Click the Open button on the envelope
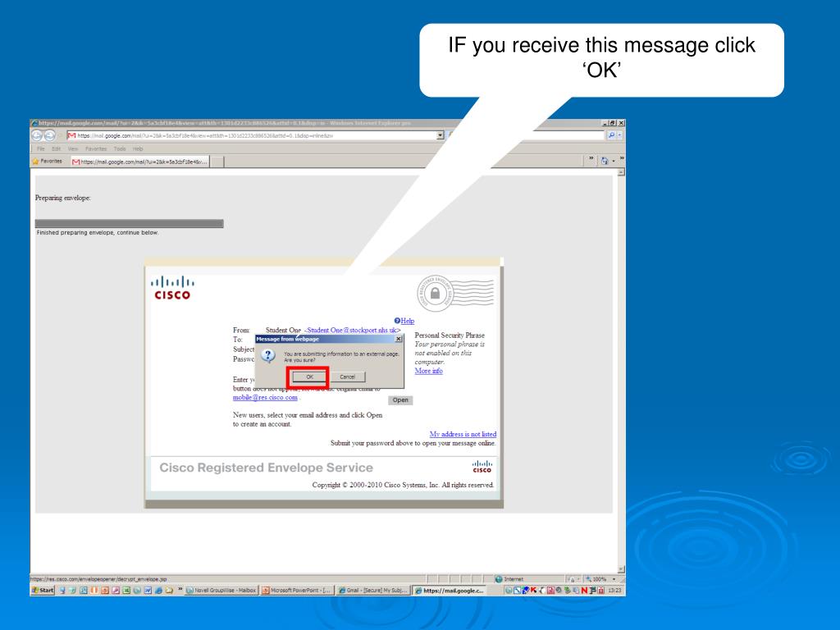This screenshot has height=630, width=840. coord(400,400)
